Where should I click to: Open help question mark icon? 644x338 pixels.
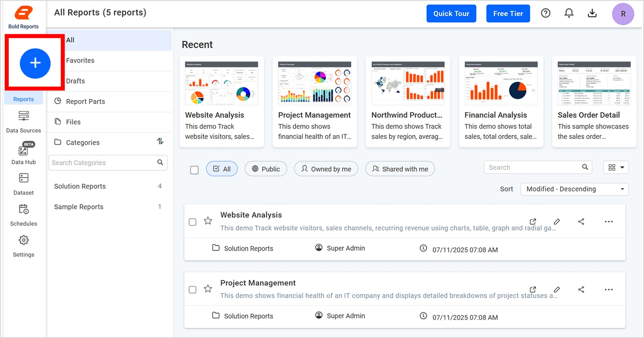tap(546, 13)
